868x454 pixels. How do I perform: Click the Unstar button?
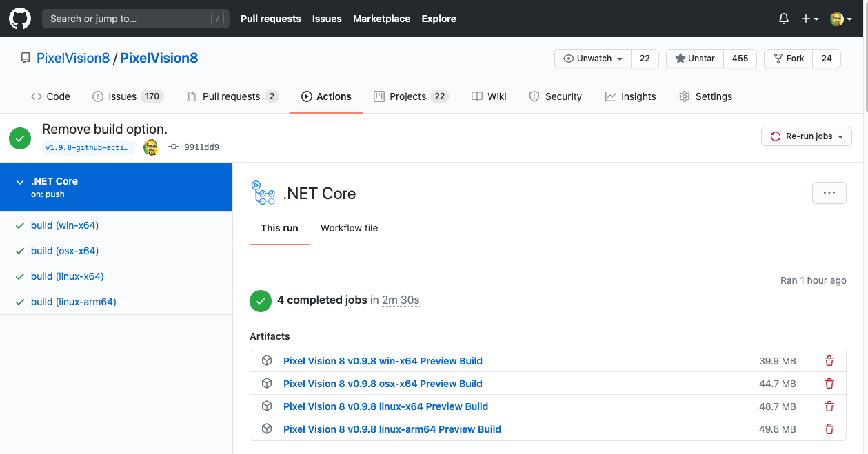coord(695,59)
